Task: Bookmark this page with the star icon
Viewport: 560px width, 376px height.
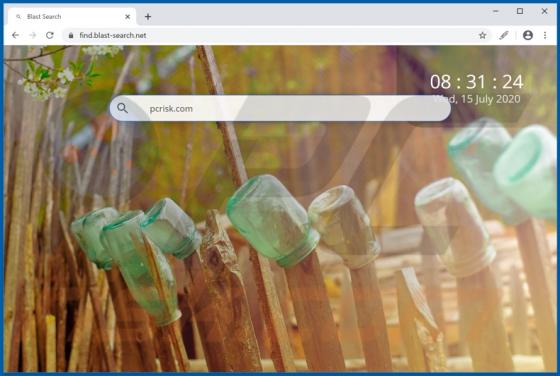Action: coord(482,35)
